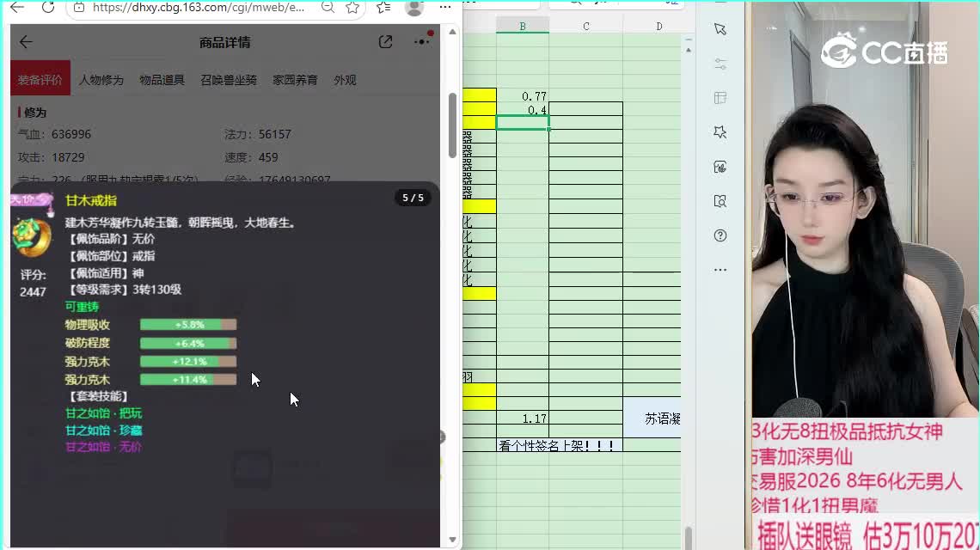The width and height of the screenshot is (980, 550).
Task: Open the browser profile avatar
Action: tap(413, 8)
